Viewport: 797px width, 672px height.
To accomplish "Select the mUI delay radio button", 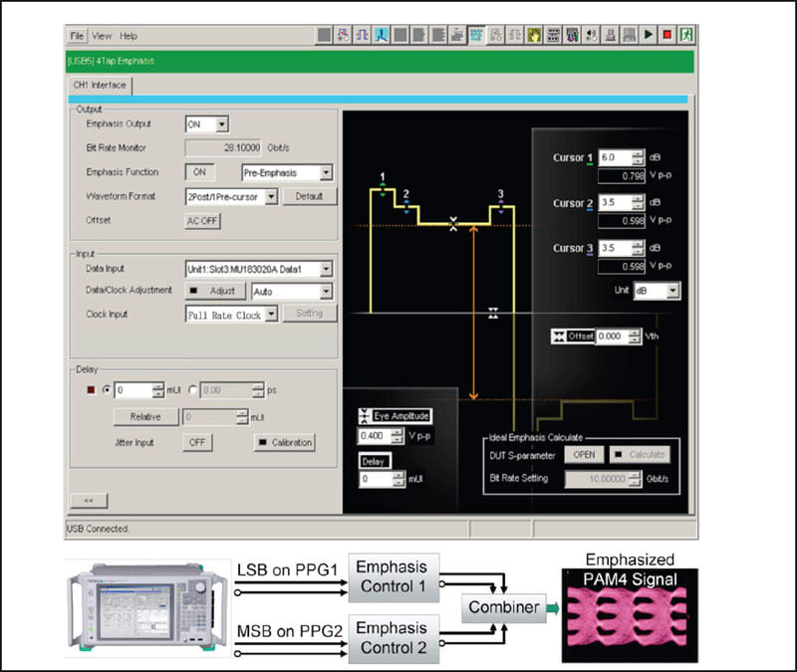I will (107, 390).
